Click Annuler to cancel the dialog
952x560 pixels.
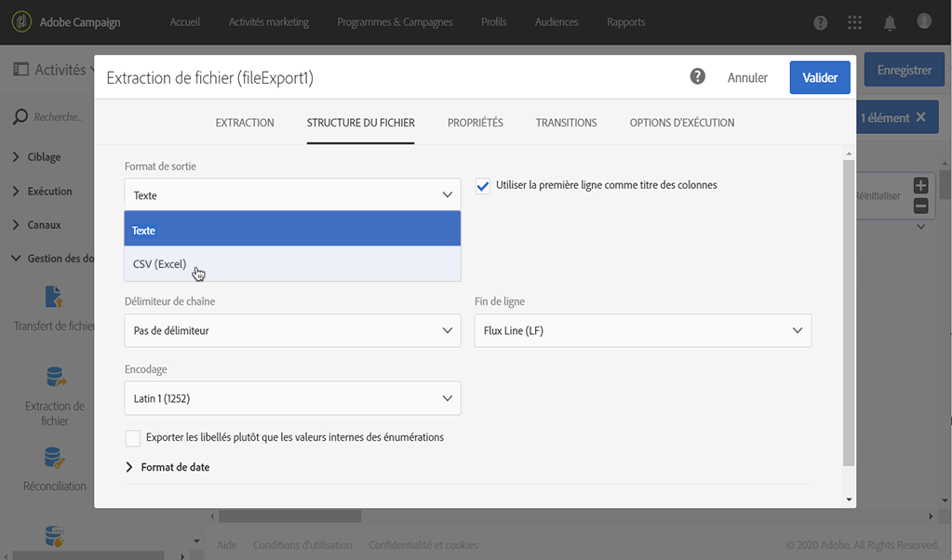[x=747, y=78]
